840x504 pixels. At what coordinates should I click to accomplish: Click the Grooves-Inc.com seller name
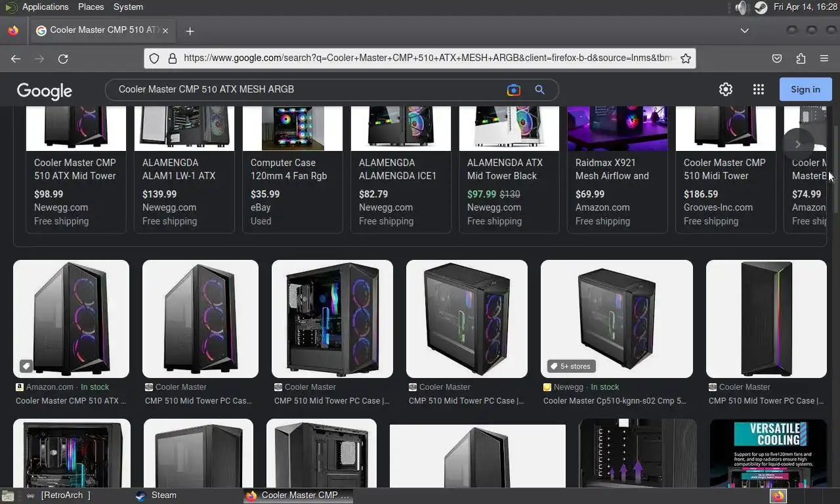pos(718,207)
